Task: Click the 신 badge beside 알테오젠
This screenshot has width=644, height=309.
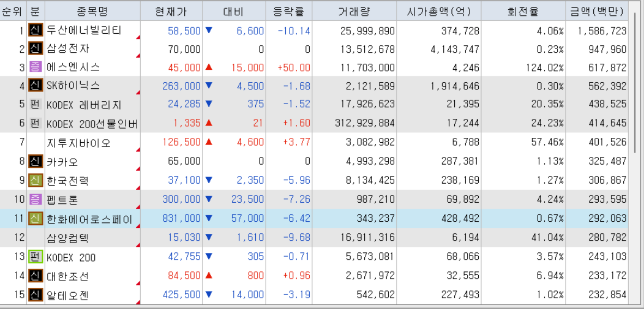Action: pyautogui.click(x=35, y=294)
